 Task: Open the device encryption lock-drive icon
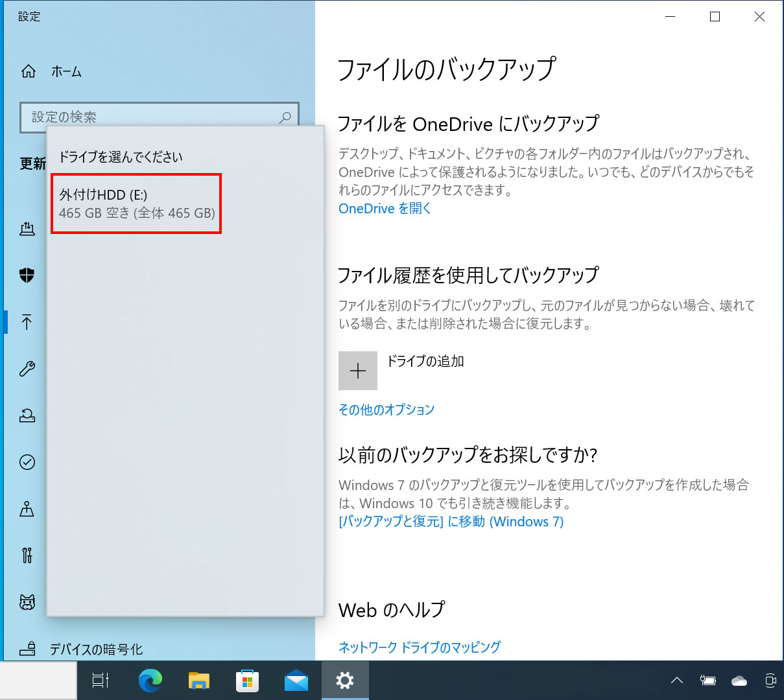(x=27, y=648)
